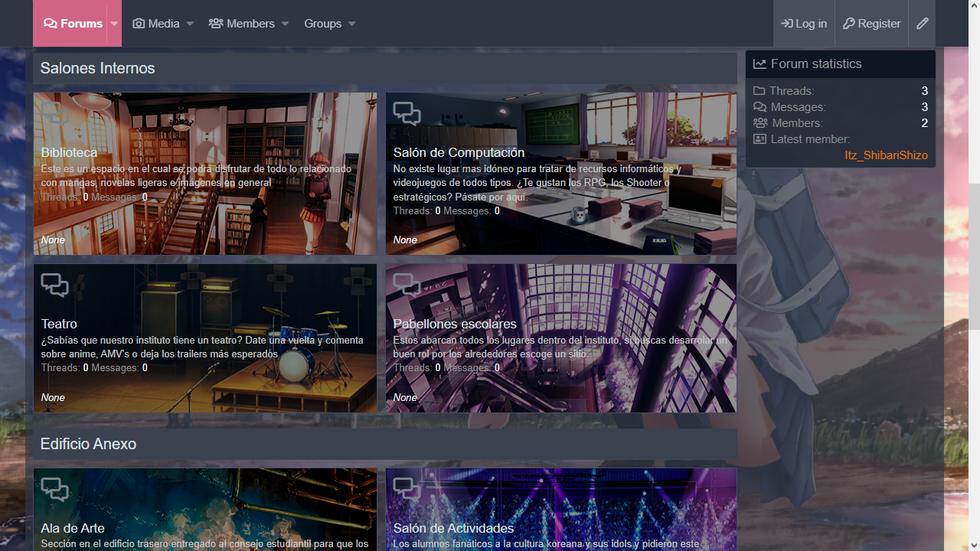This screenshot has height=551, width=980.
Task: Click the 'Threads:' label in statistics
Action: pyautogui.click(x=792, y=91)
